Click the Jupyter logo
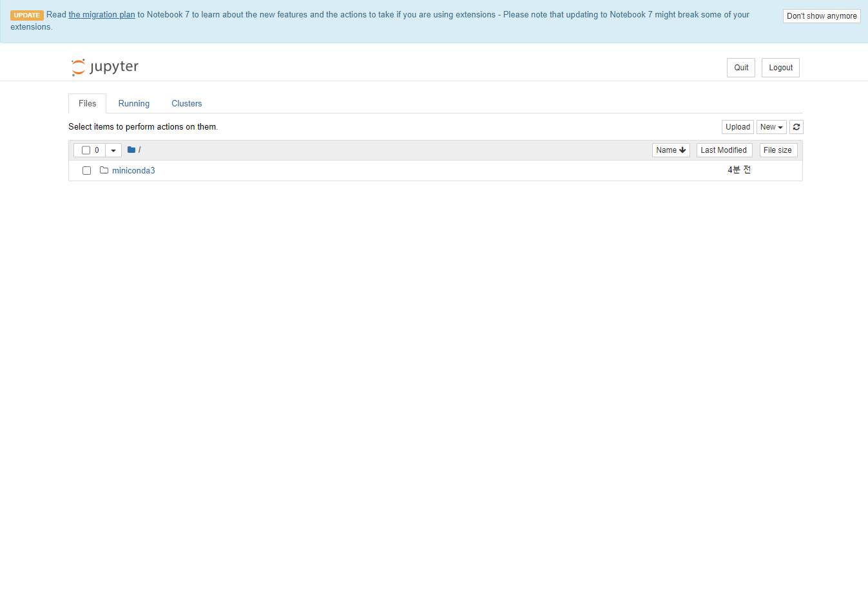The image size is (868, 599). [x=104, y=67]
